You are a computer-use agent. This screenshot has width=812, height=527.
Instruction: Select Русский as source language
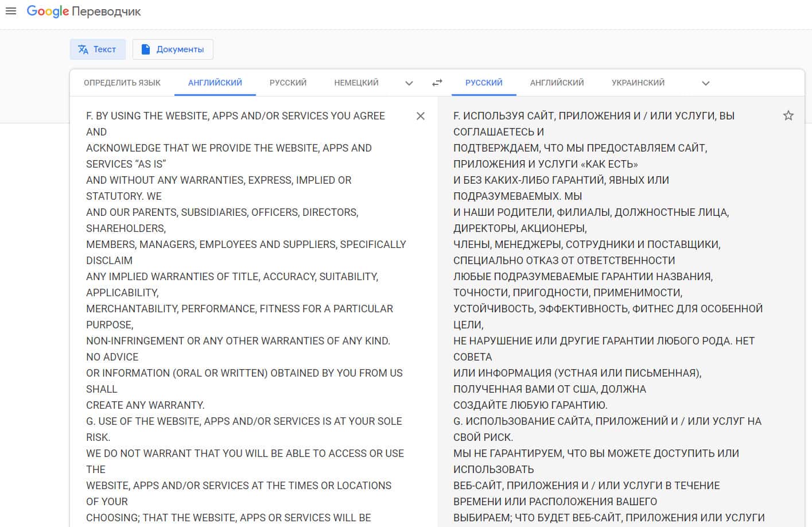tap(288, 83)
